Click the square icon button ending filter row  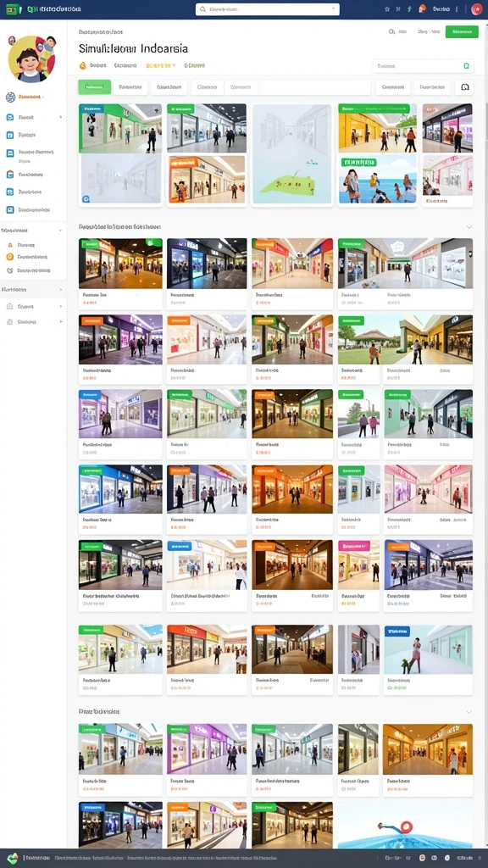(464, 87)
